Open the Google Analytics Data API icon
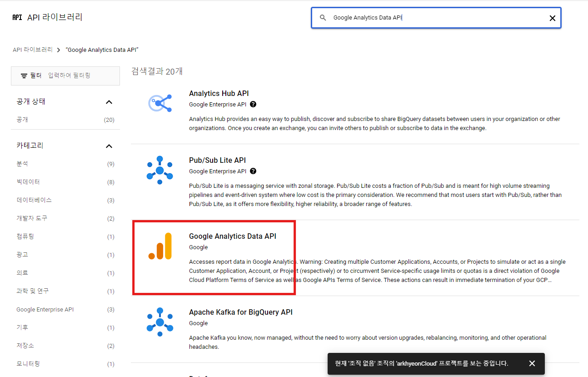This screenshot has width=588, height=377. coord(160,246)
